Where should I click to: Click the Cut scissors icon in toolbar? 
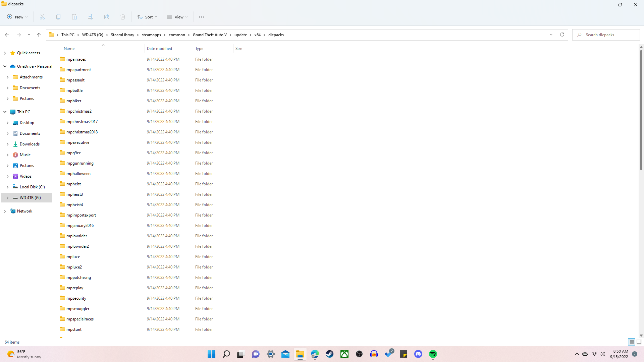pyautogui.click(x=42, y=17)
